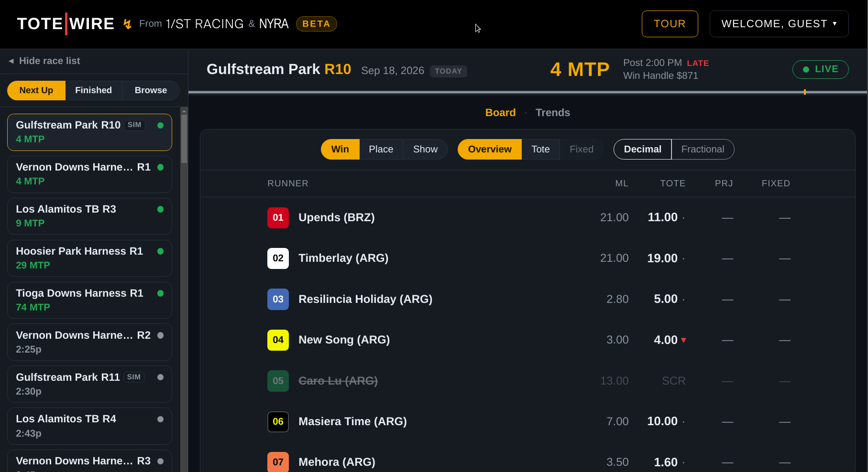Switch to the Board tab
868x472 pixels.
500,113
